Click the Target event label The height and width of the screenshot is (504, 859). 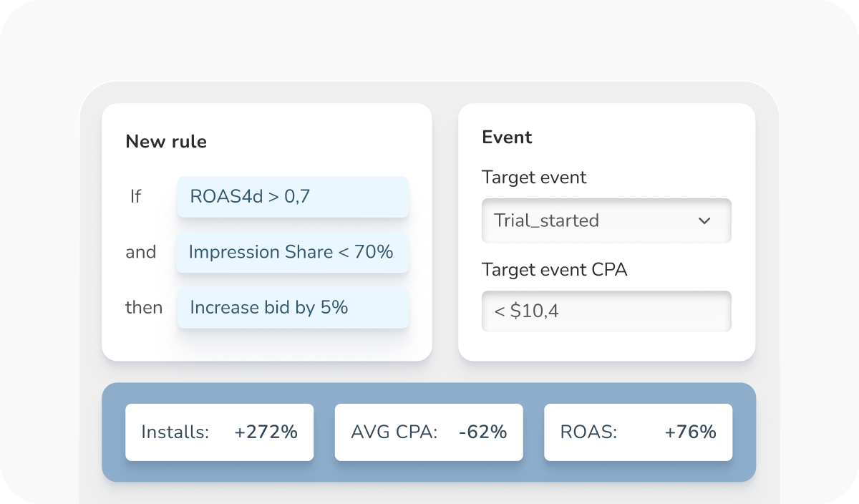534,178
